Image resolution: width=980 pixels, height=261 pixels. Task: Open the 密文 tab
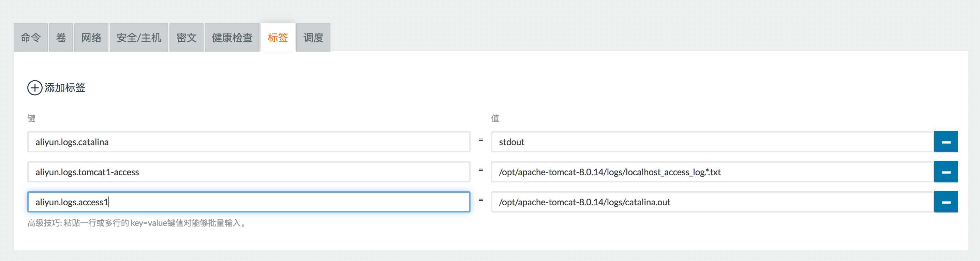click(x=187, y=37)
